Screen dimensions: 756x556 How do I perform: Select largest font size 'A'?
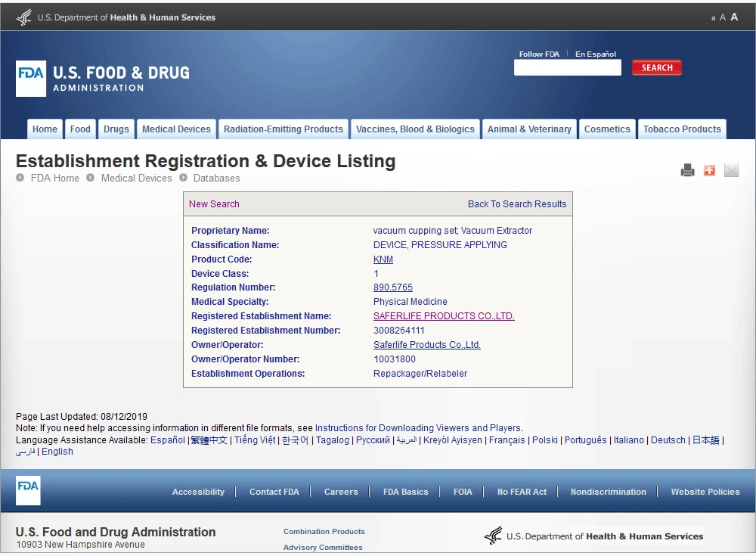(734, 17)
